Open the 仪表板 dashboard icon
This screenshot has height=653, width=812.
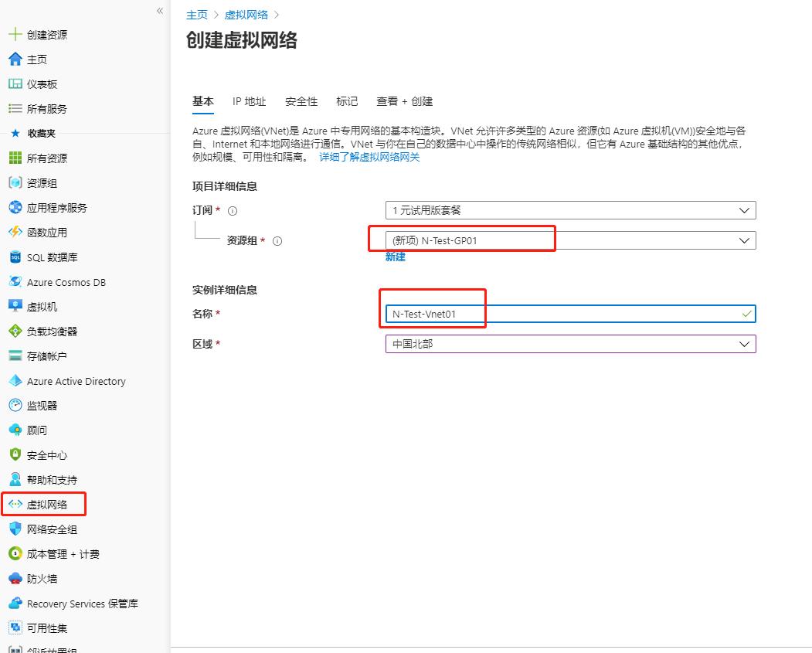(15, 84)
